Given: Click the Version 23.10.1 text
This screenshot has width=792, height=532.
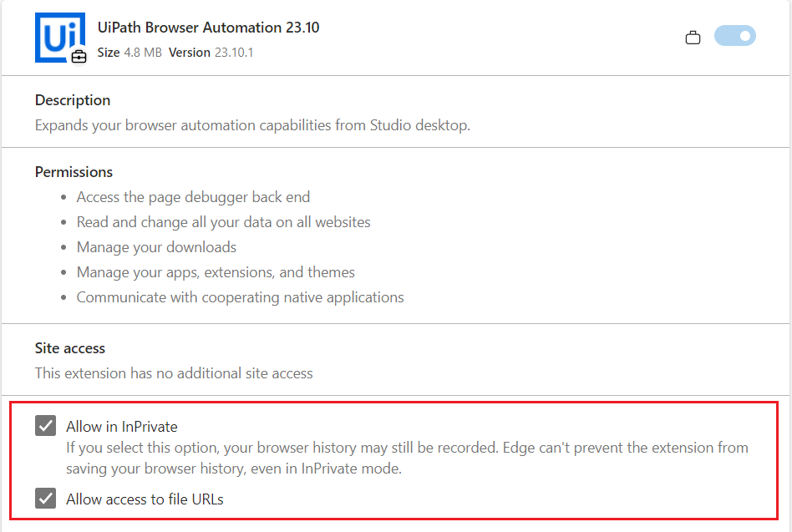Looking at the screenshot, I should click(x=211, y=53).
